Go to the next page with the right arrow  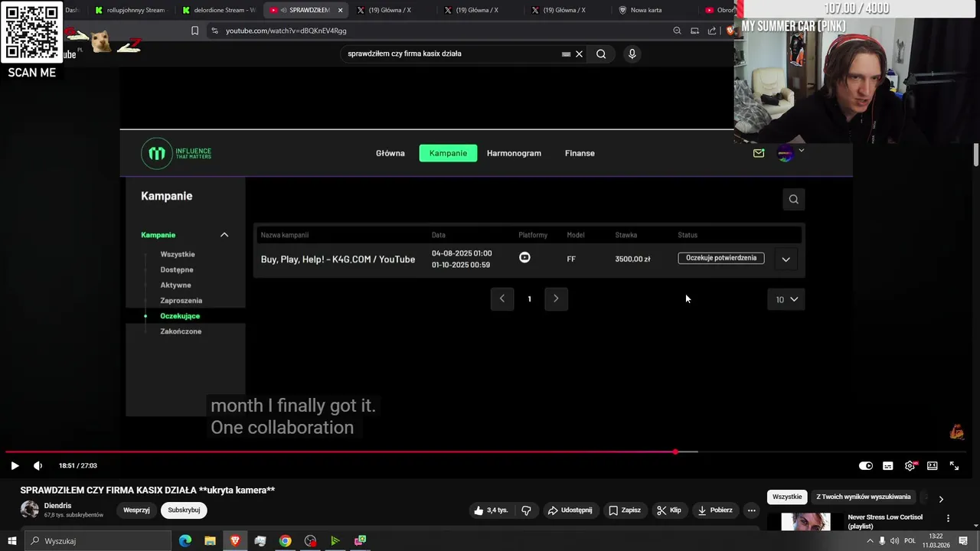click(556, 298)
